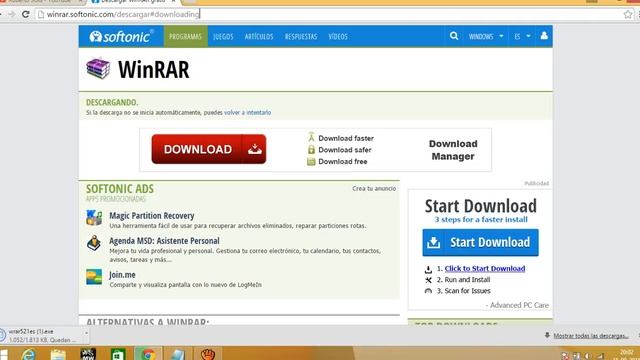Click the '3 steps for a faster install' text
Viewport: 640px width, 360px height.
(x=481, y=220)
